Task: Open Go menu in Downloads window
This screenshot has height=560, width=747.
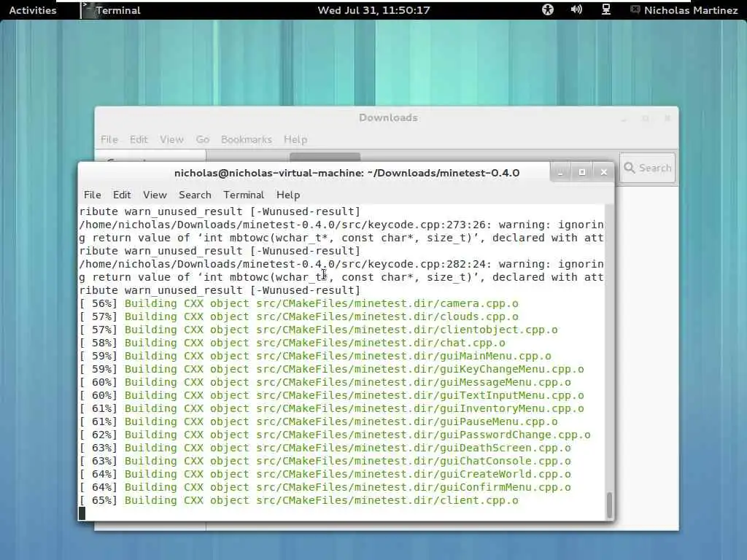Action: tap(203, 139)
